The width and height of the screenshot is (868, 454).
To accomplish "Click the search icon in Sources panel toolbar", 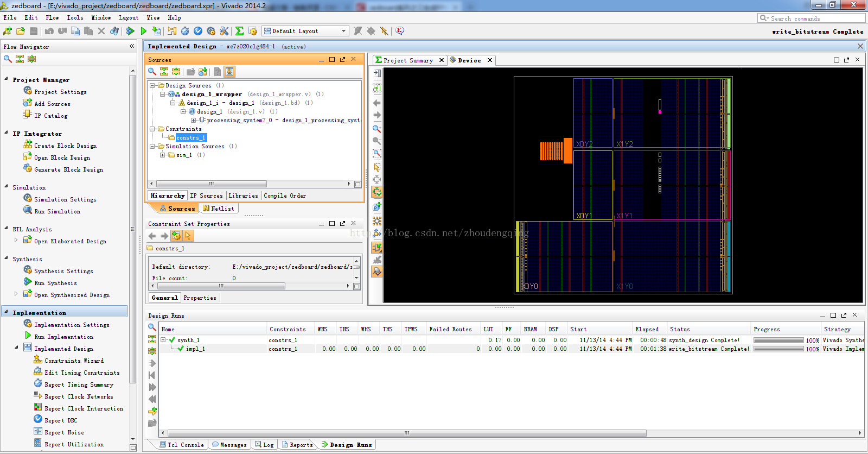I will tap(152, 72).
